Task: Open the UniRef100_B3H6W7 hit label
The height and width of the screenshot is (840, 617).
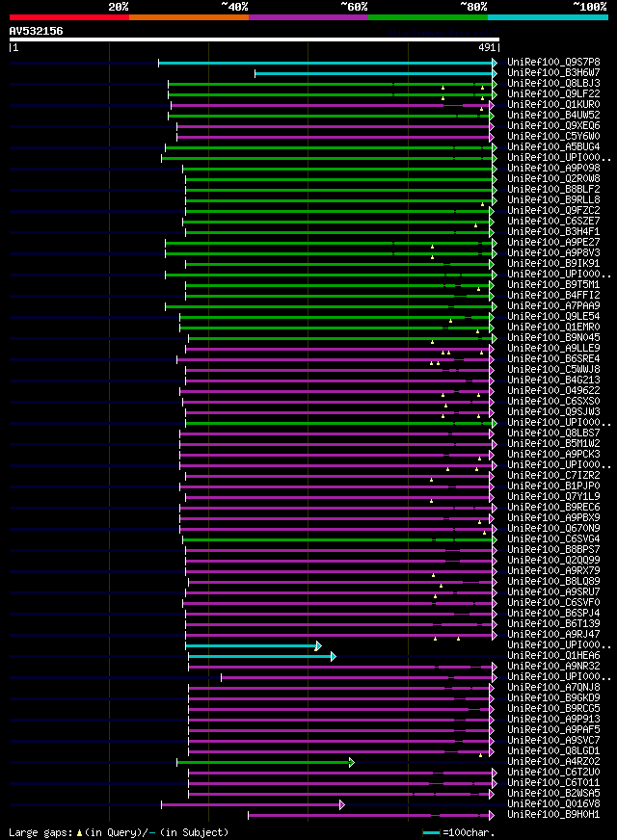Action: 553,72
